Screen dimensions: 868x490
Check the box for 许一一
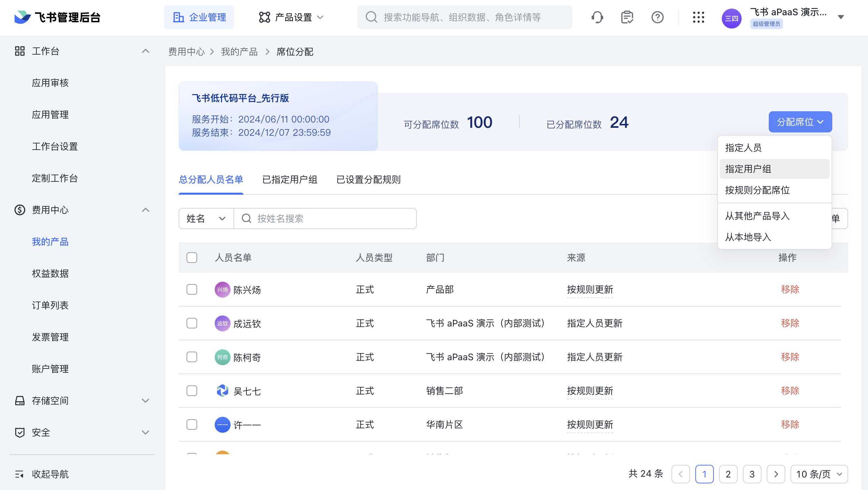tap(192, 424)
